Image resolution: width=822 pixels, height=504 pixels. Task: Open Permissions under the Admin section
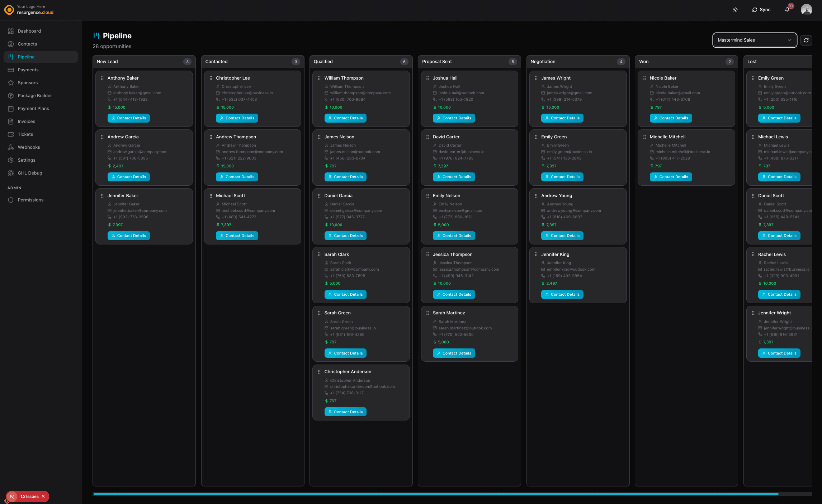11,200
